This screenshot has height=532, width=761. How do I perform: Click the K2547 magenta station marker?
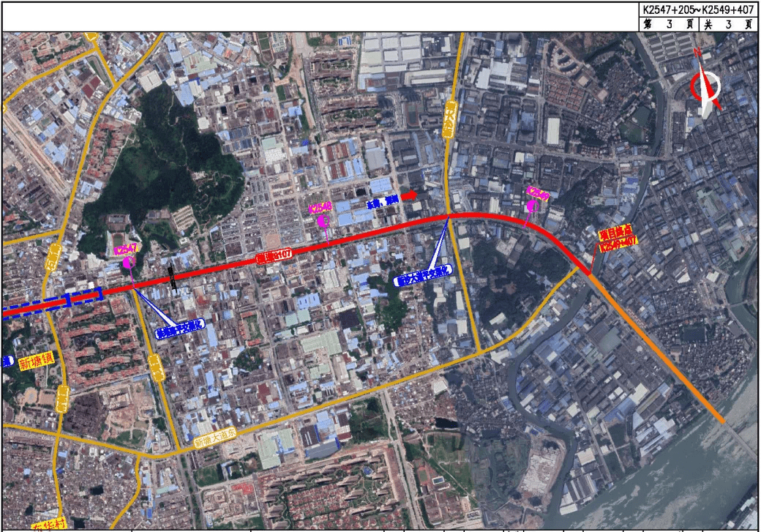click(127, 261)
